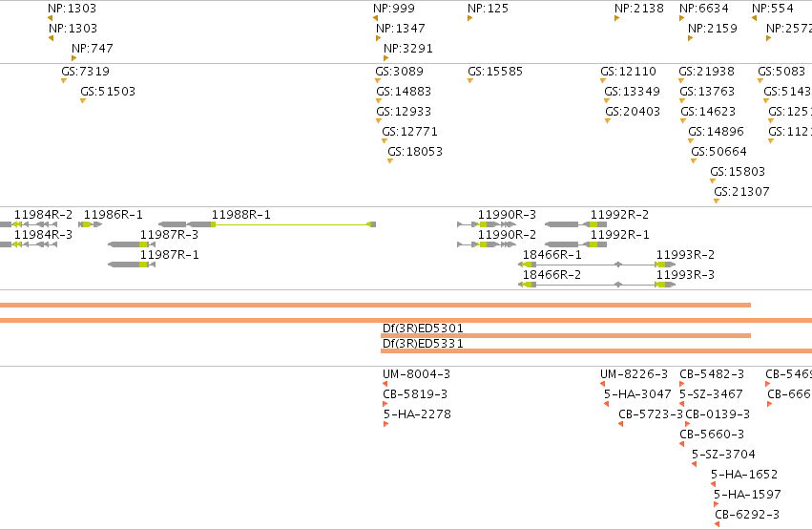Click the 18466R-1 transcript label
The image size is (812, 530).
552,255
